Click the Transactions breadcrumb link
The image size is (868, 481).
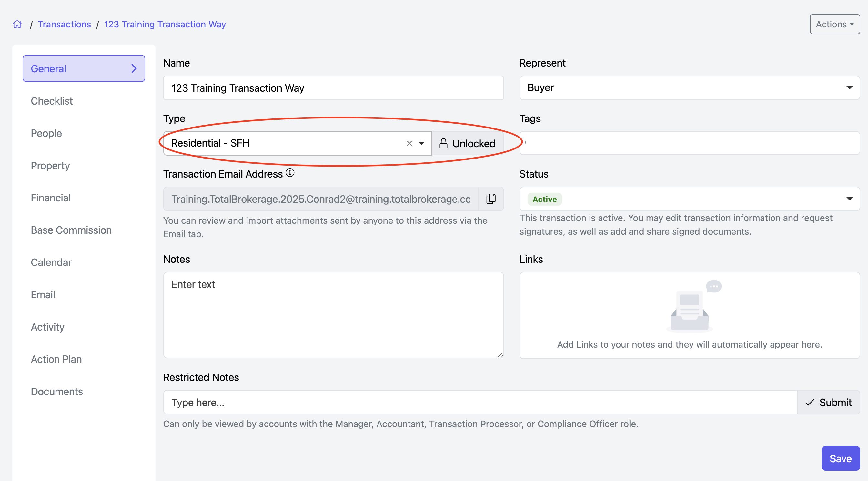[64, 24]
